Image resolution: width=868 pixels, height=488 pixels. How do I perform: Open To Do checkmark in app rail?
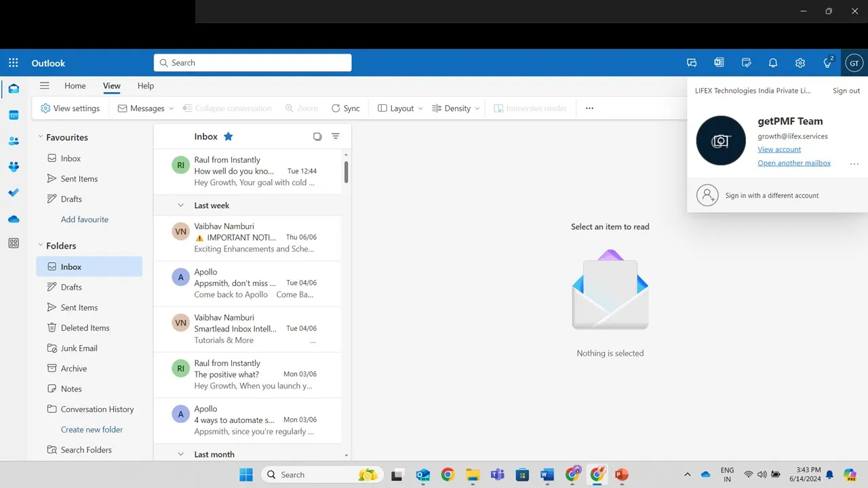coord(14,192)
